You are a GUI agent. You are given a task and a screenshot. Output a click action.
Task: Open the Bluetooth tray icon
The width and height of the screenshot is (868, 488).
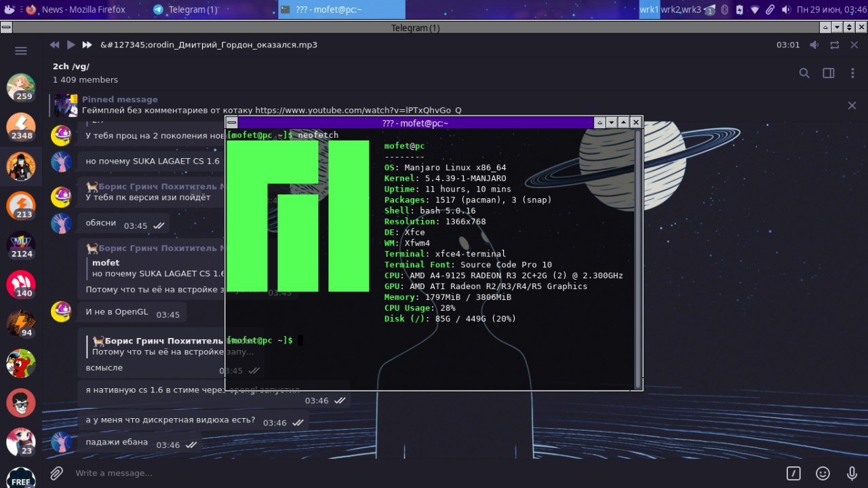(x=724, y=10)
